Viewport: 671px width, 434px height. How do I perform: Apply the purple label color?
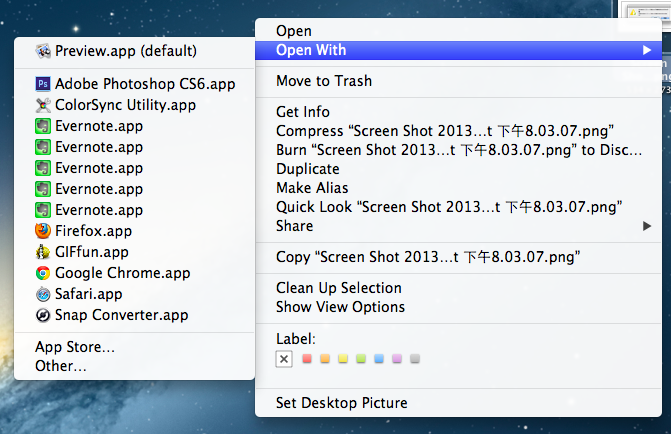397,359
